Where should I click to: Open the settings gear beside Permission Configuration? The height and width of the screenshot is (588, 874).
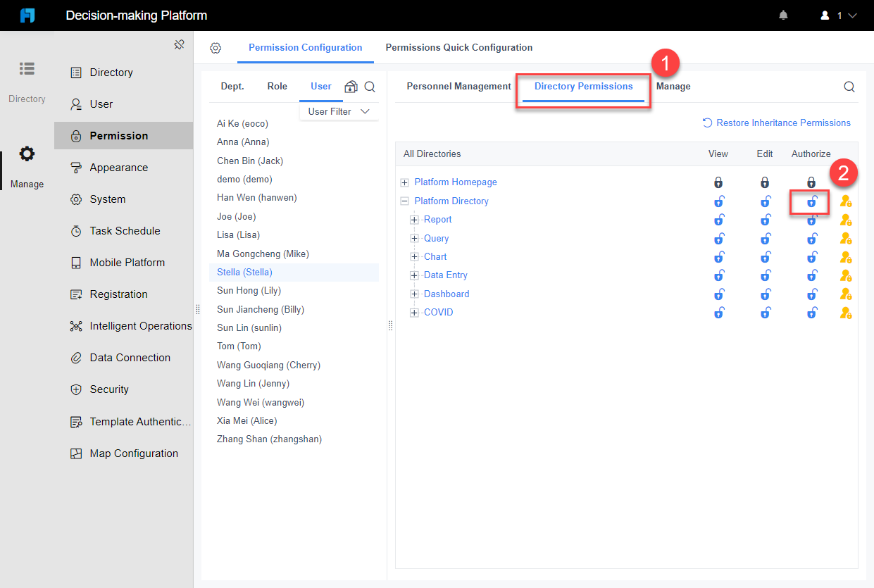(216, 47)
